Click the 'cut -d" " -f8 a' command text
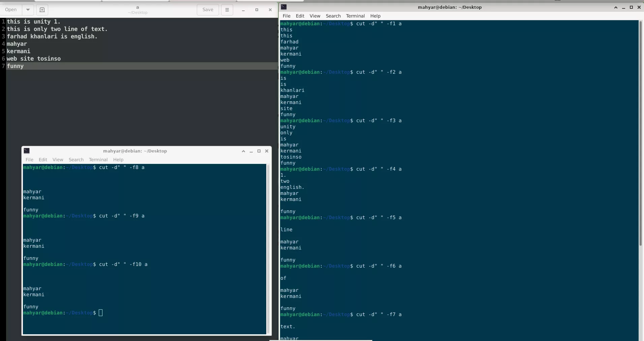644x341 pixels. point(122,167)
